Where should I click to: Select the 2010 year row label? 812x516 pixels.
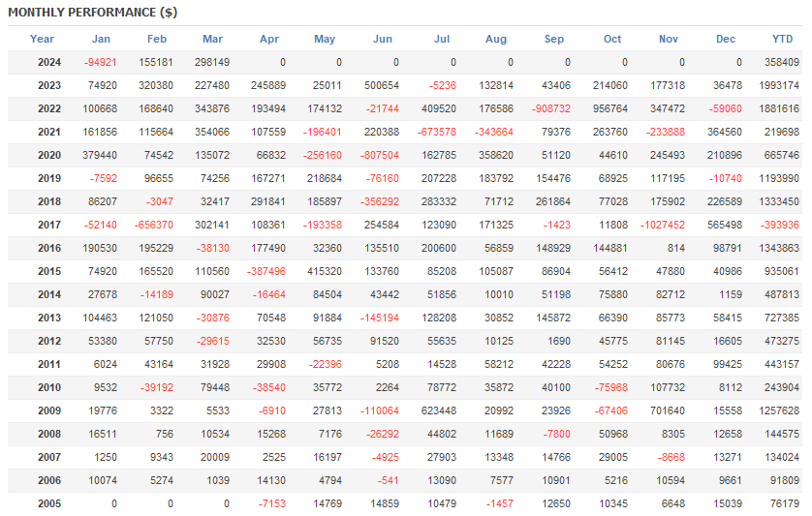coord(49,387)
